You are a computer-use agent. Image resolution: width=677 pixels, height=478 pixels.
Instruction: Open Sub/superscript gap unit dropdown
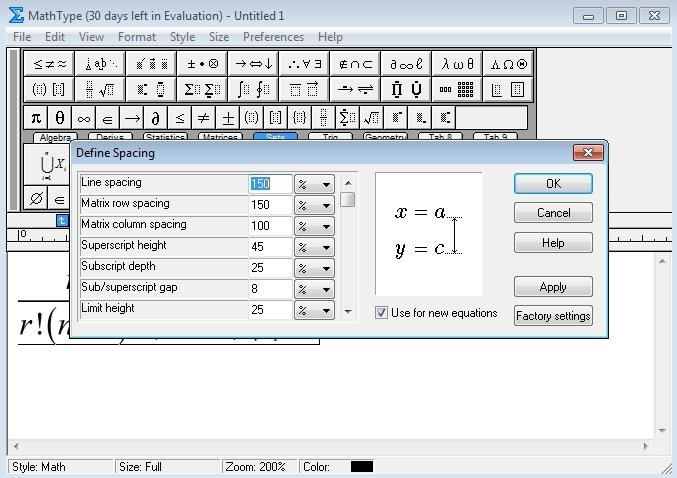314,289
